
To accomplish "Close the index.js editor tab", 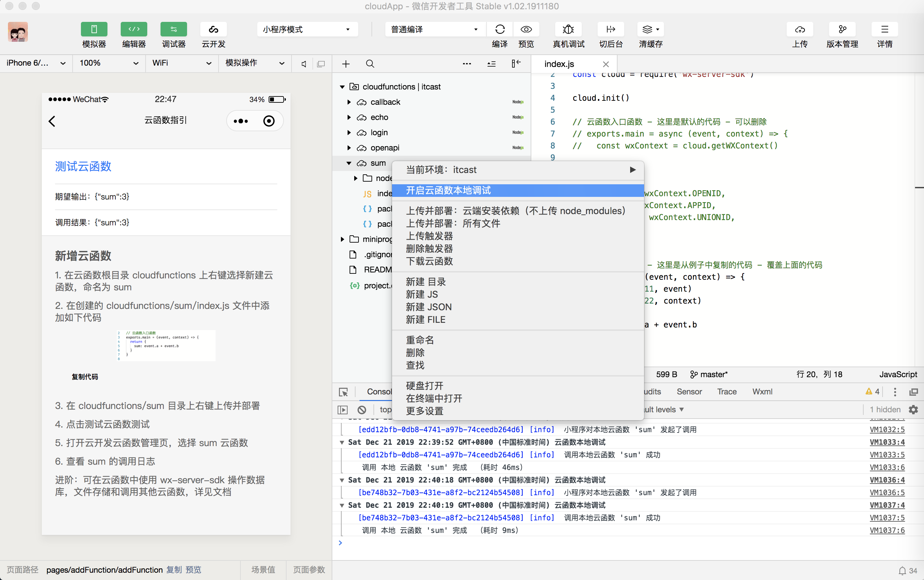I will [x=606, y=64].
